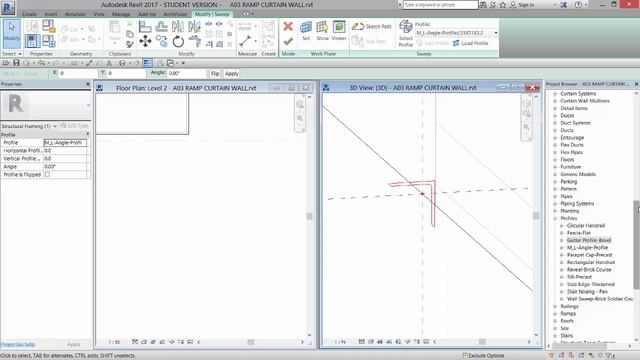
Task: Click the help question mark icon
Action: click(578, 5)
